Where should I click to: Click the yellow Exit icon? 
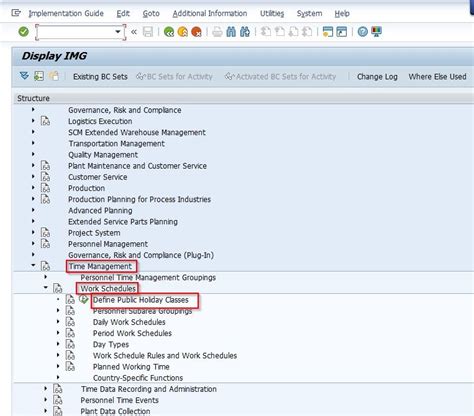tap(183, 32)
